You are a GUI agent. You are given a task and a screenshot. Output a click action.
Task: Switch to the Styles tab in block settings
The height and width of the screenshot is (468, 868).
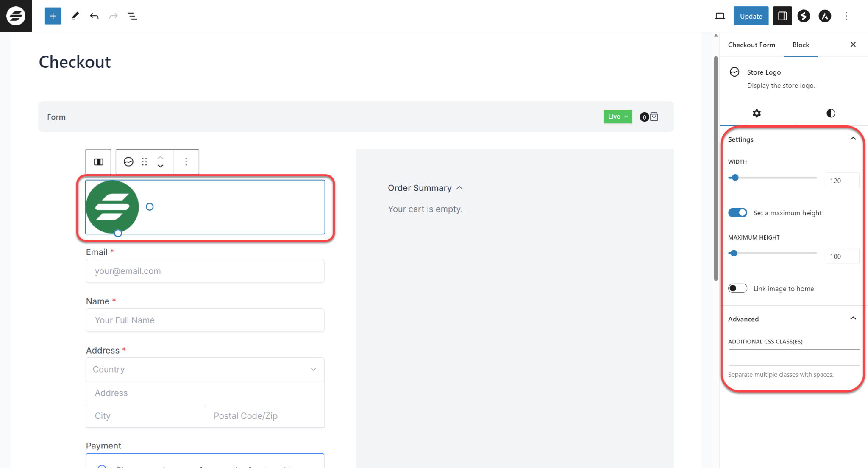pos(830,113)
